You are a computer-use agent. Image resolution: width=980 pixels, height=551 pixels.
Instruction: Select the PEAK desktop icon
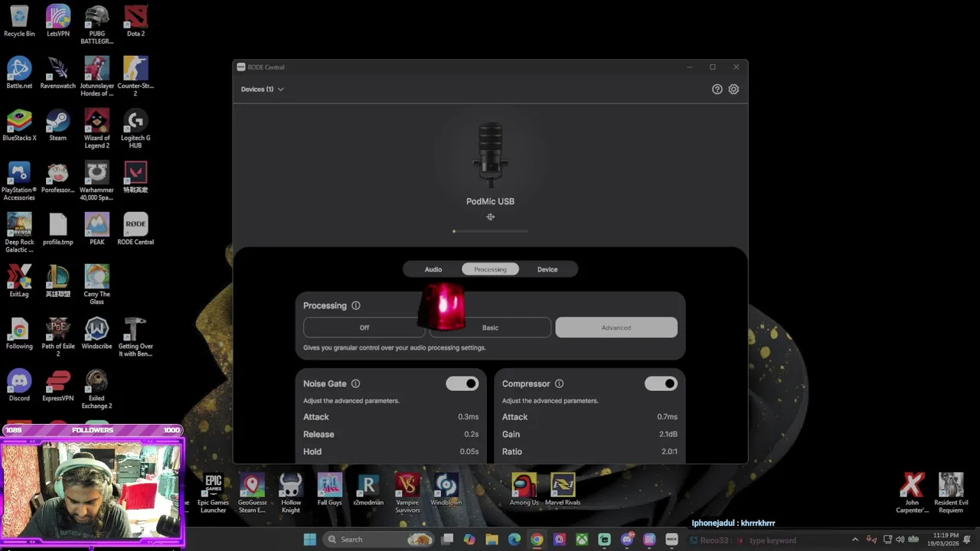point(96,230)
